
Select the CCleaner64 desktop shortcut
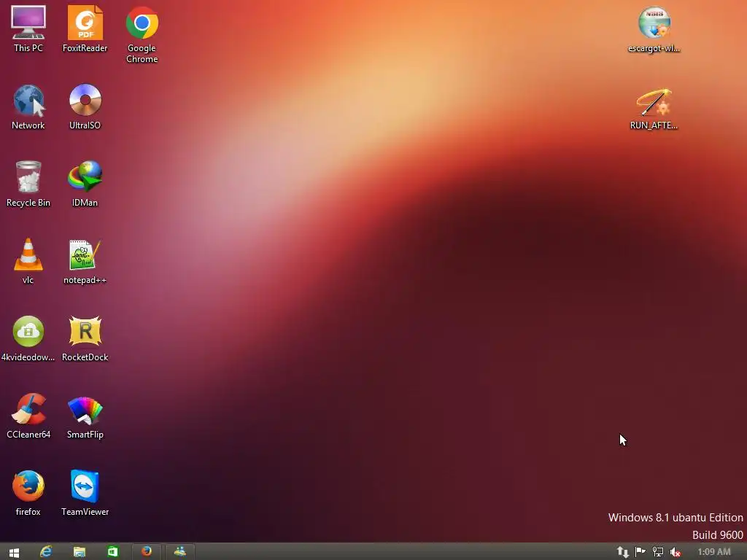pyautogui.click(x=28, y=416)
